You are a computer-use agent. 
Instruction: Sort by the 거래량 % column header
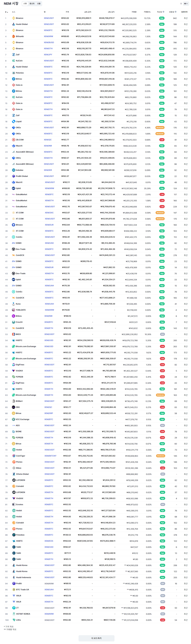point(147,12)
